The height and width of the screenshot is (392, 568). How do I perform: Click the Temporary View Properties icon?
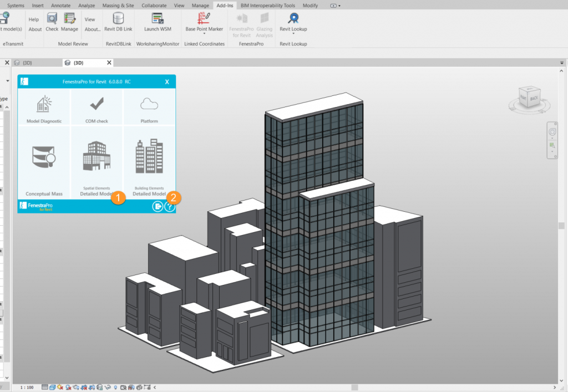[124, 388]
